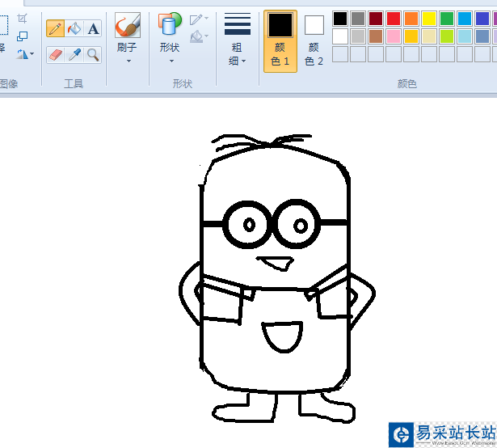Pick the bright red color swatch
Image resolution: width=497 pixels, height=448 pixels.
(394, 19)
